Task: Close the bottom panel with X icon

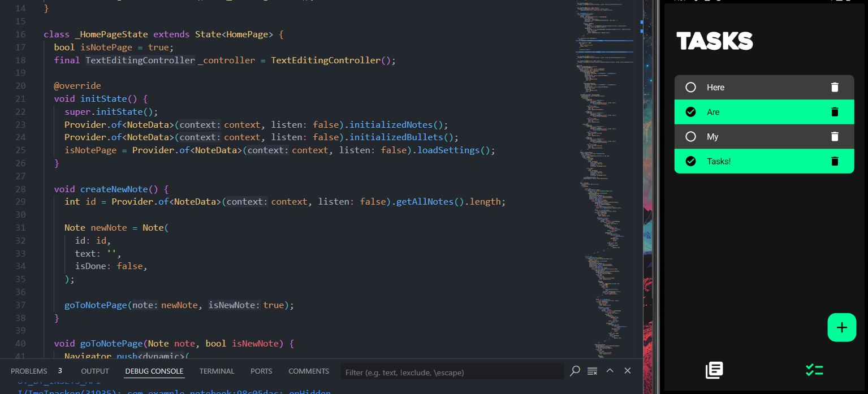Action: pyautogui.click(x=627, y=371)
